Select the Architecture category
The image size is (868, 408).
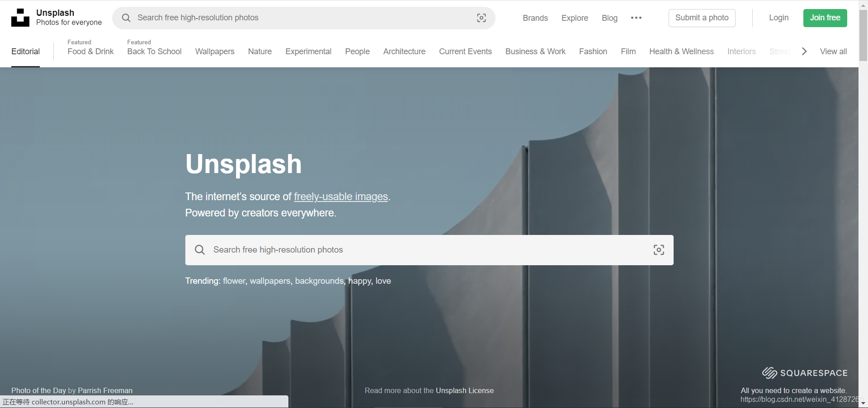[404, 52]
